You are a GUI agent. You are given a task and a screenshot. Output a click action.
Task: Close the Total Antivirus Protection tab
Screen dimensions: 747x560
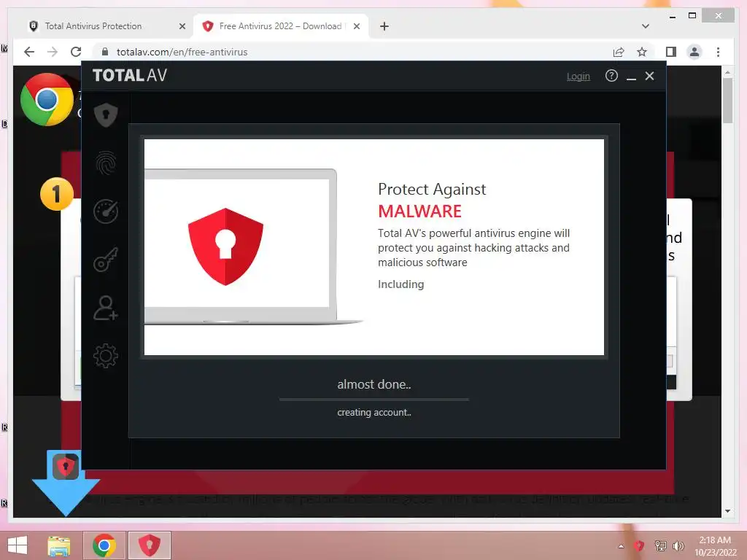182,26
